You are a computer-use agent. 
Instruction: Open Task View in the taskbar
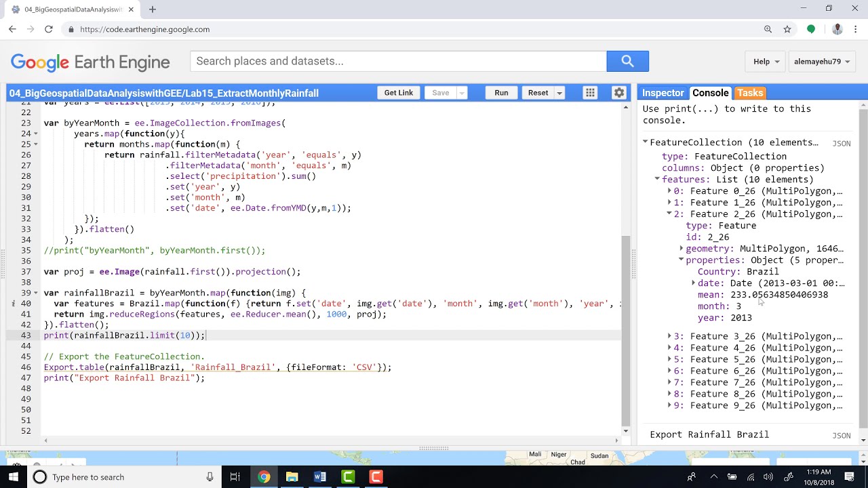235,477
